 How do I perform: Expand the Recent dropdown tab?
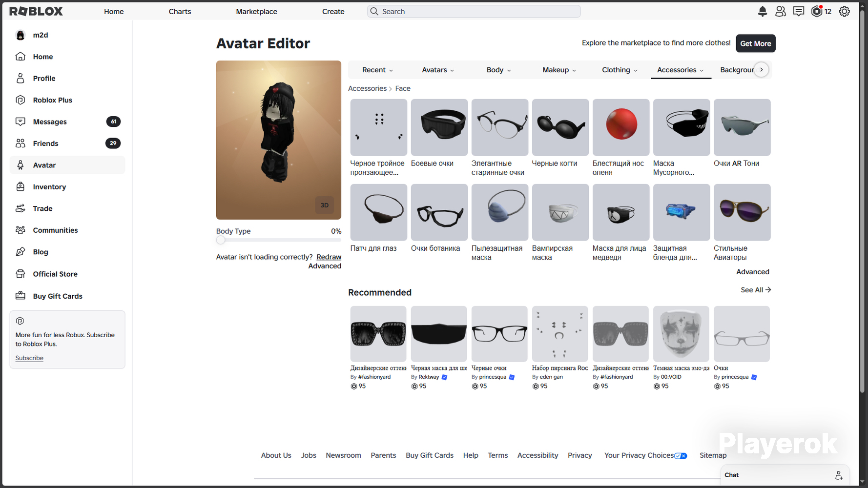tap(377, 70)
